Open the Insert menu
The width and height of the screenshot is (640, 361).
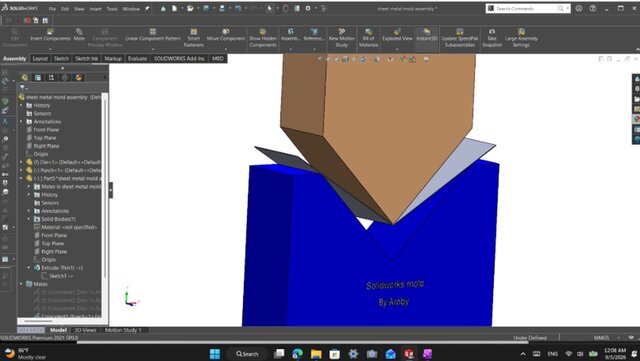95,9
